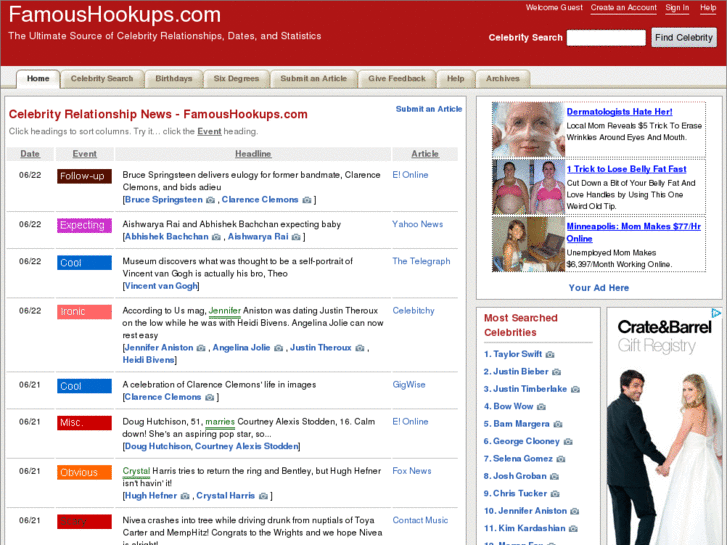This screenshot has height=545, width=727.
Task: Open photo icon after Clarence Clemons in the 06/22 row
Action: pos(307,200)
